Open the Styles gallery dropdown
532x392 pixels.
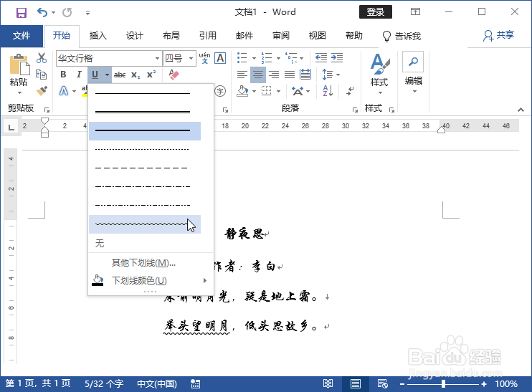click(379, 75)
